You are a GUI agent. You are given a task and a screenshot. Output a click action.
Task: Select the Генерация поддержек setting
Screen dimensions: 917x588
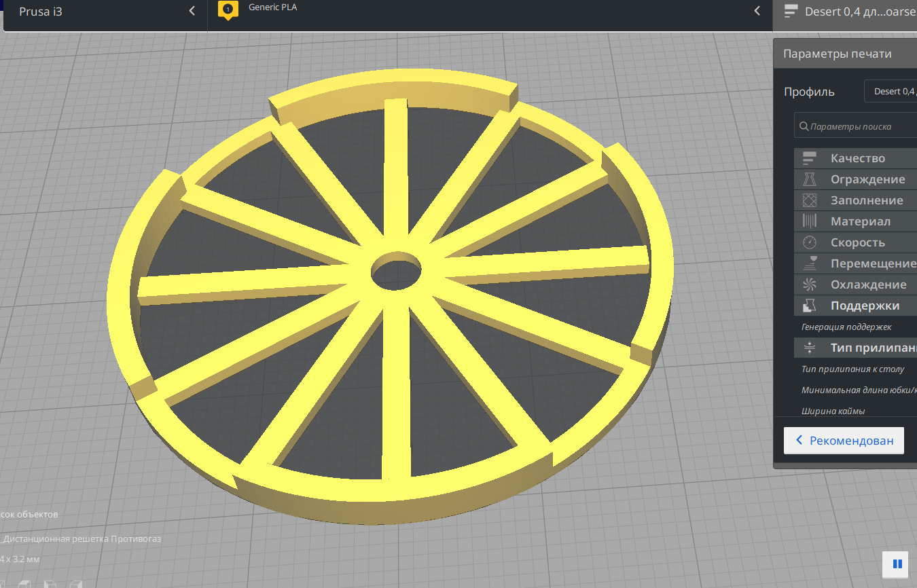pos(846,327)
